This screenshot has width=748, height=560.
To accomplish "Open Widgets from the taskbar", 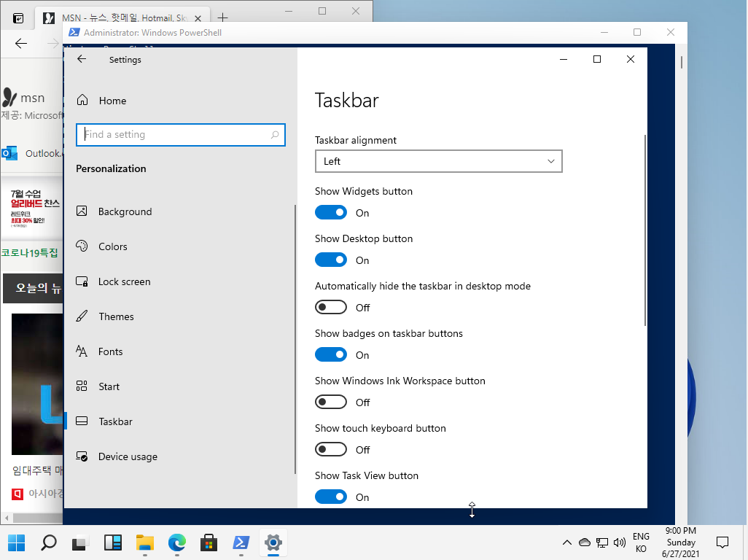I will [112, 542].
